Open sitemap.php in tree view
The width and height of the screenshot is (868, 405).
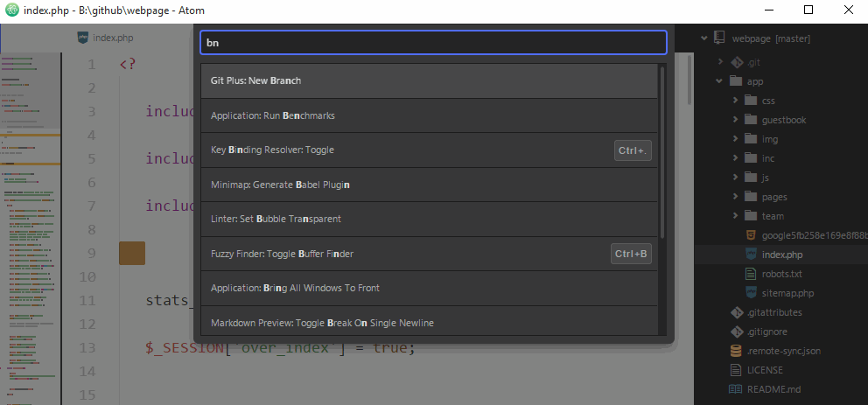click(x=787, y=293)
